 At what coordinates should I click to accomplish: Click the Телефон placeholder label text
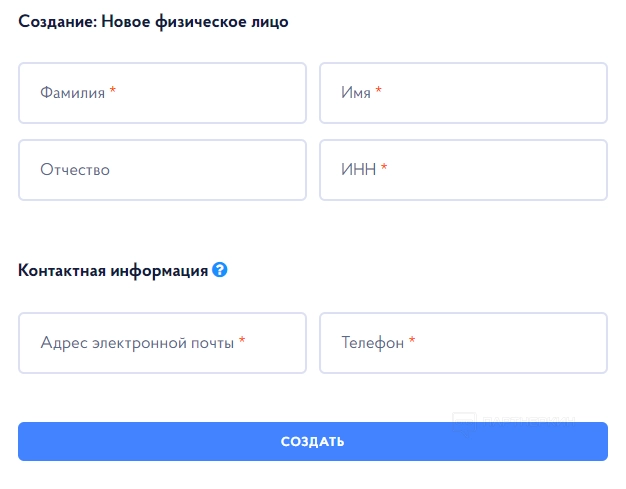coord(372,343)
